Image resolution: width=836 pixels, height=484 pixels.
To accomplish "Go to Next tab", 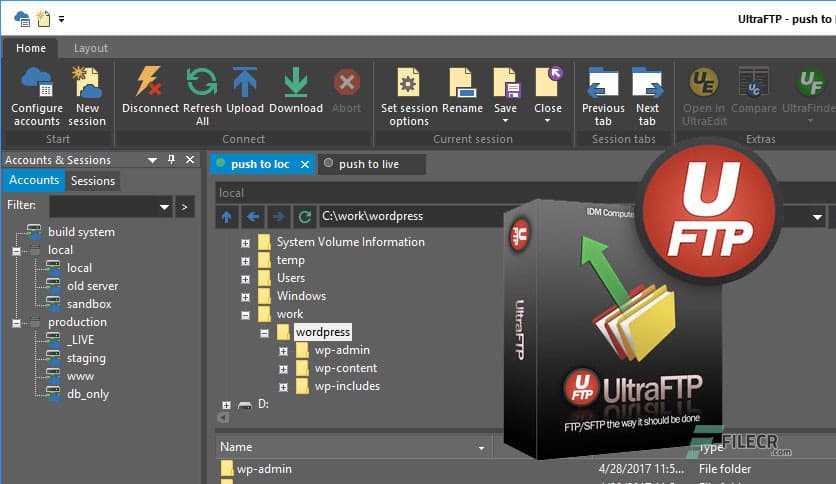I will tap(647, 97).
